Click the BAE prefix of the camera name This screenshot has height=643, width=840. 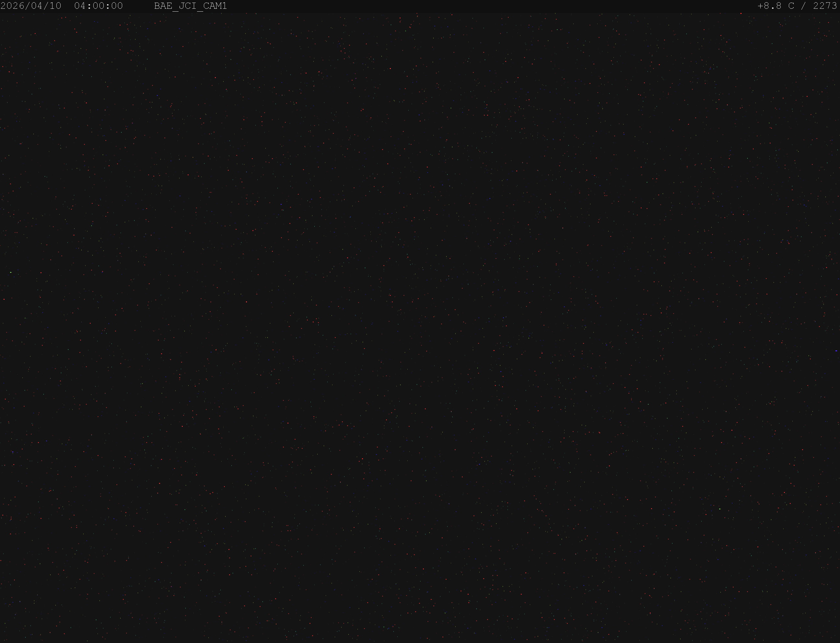click(163, 6)
